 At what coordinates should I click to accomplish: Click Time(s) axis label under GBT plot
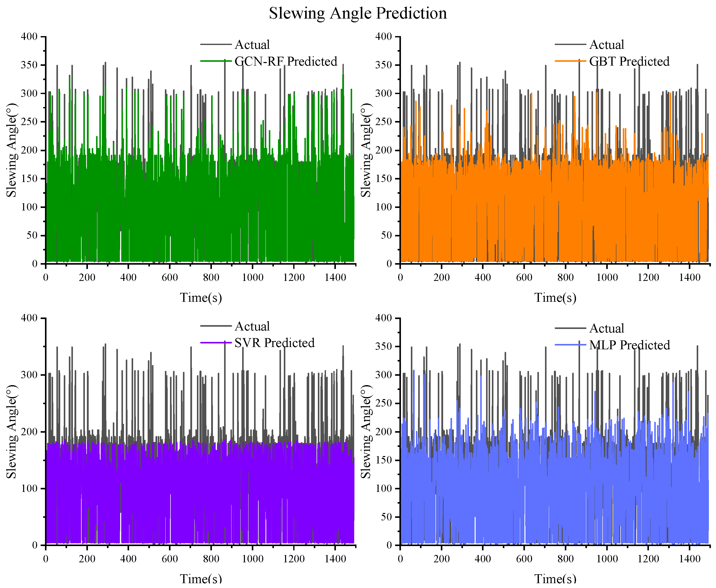tap(555, 297)
